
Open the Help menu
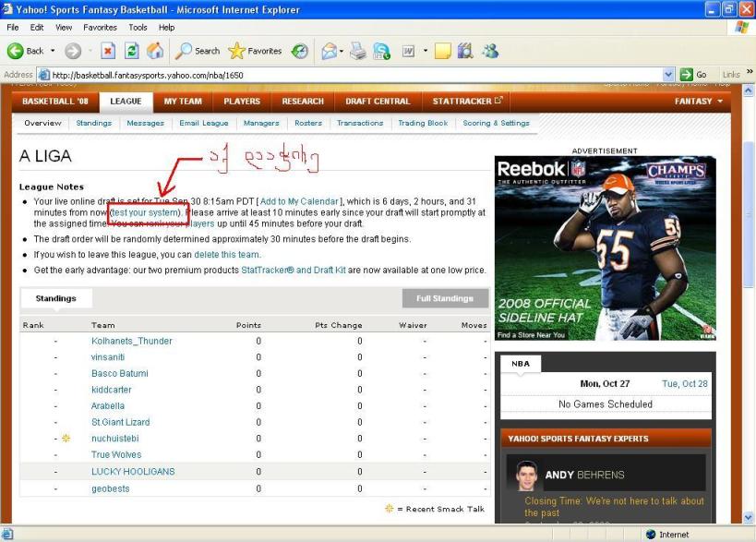166,28
